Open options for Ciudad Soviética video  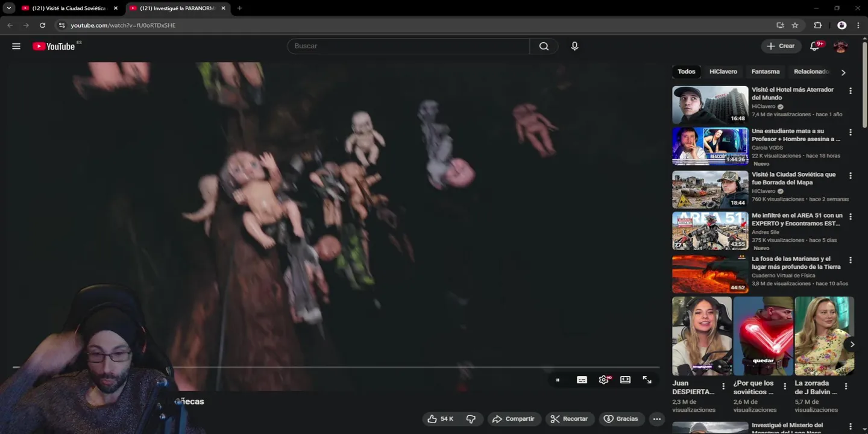tap(851, 175)
